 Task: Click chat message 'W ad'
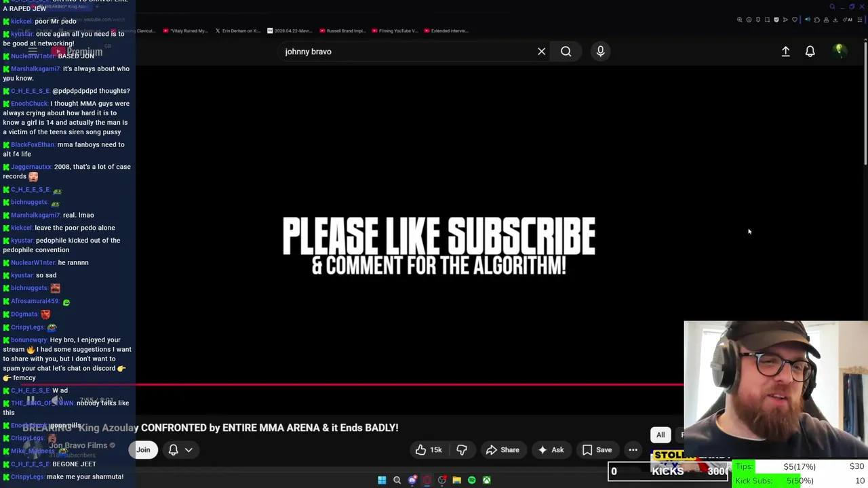60,390
